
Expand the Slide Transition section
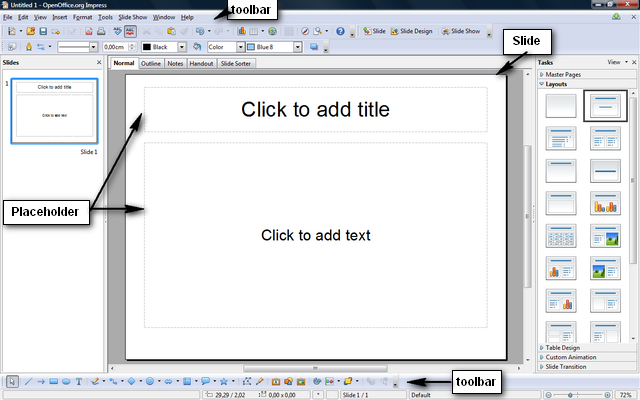point(587,367)
